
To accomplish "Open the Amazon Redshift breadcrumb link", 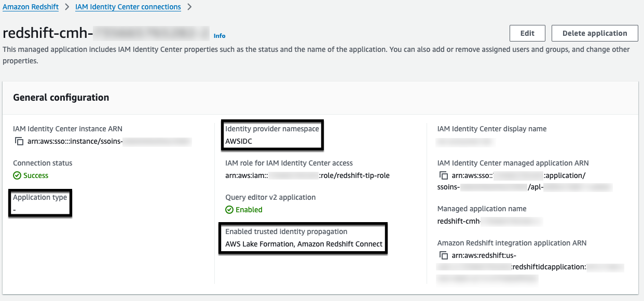I will click(31, 7).
